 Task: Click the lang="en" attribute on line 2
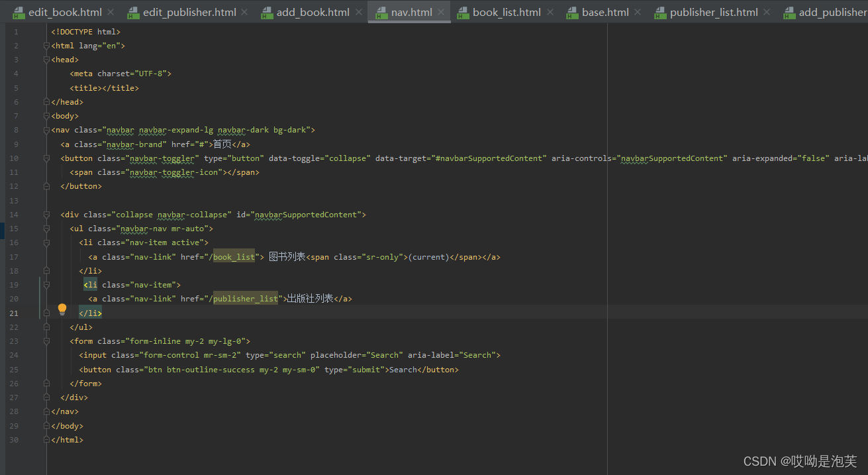click(x=99, y=46)
